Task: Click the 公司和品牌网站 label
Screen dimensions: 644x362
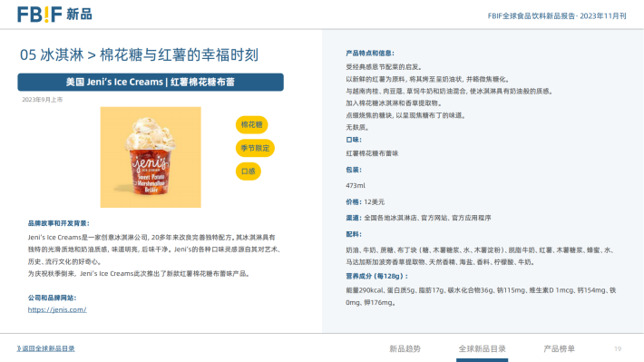Action: (53, 298)
